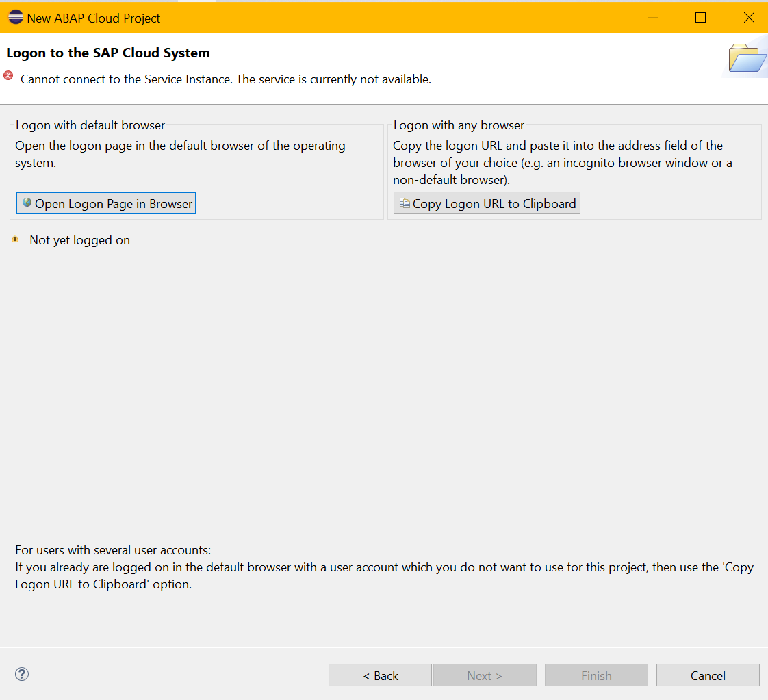Click the folder wizard image in the header

click(747, 59)
